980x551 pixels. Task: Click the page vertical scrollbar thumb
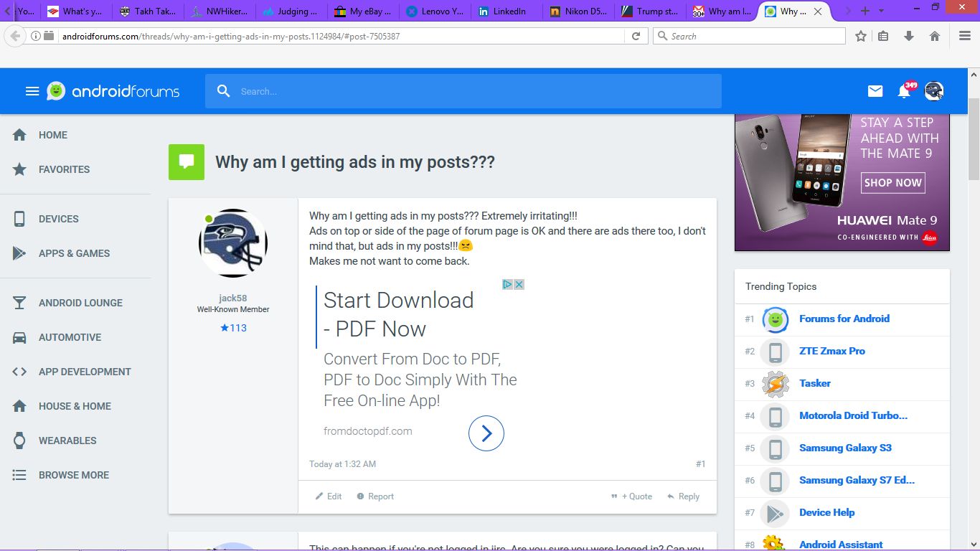click(974, 140)
